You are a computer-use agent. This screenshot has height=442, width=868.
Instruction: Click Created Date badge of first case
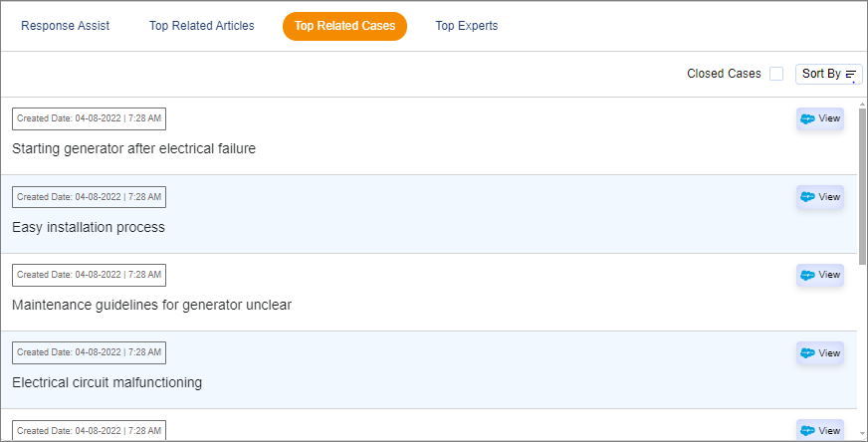tap(89, 118)
